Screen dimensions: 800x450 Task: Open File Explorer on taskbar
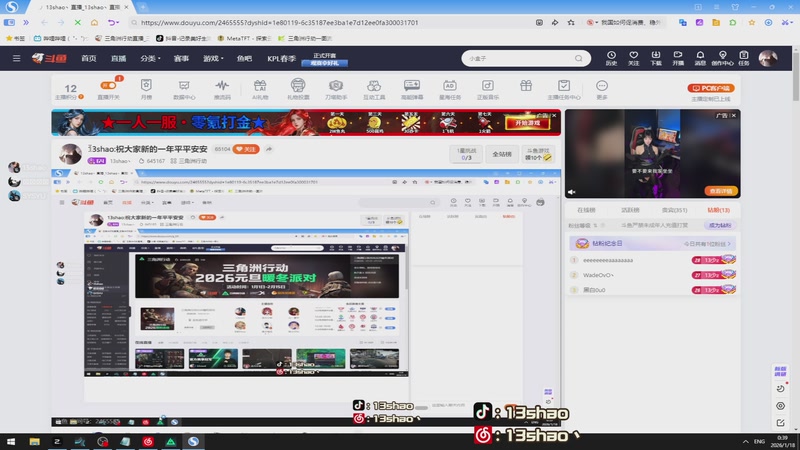[34, 441]
